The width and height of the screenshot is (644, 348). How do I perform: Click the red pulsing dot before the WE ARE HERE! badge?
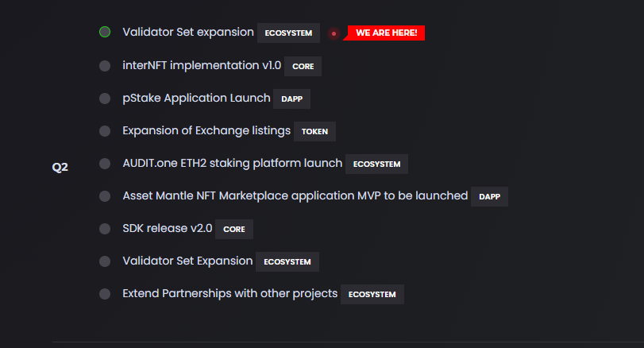[334, 33]
